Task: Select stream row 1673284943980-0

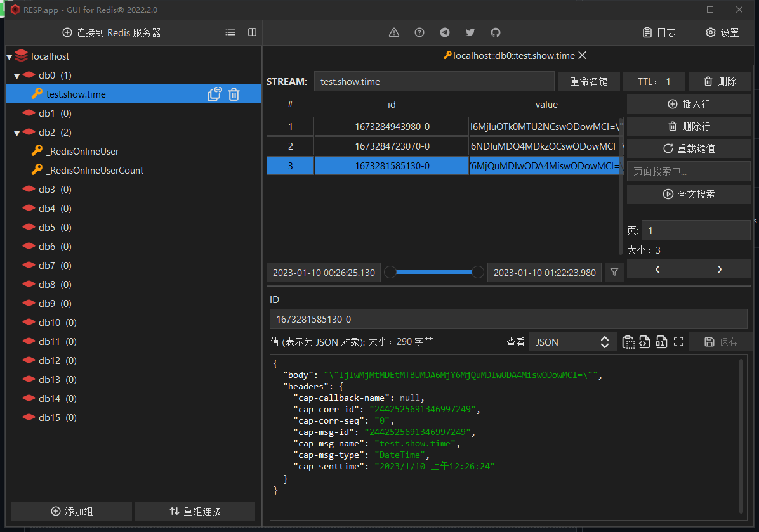Action: 445,127
